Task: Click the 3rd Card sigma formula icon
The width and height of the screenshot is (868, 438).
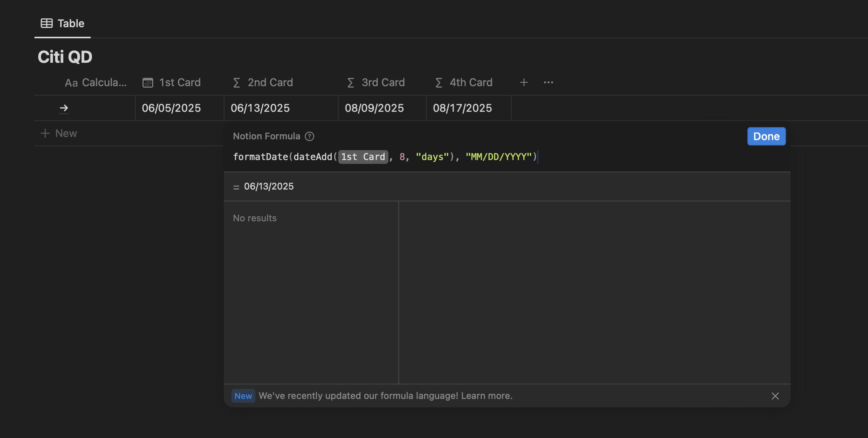Action: [350, 83]
